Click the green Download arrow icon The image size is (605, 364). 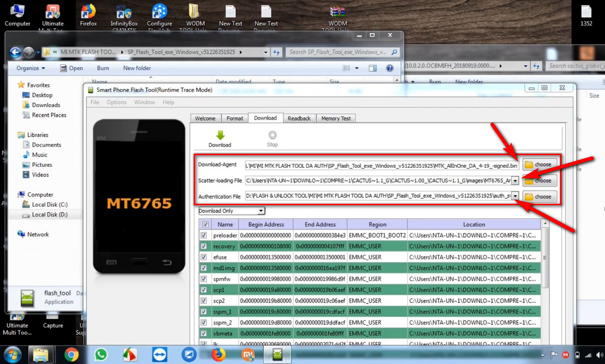(220, 135)
